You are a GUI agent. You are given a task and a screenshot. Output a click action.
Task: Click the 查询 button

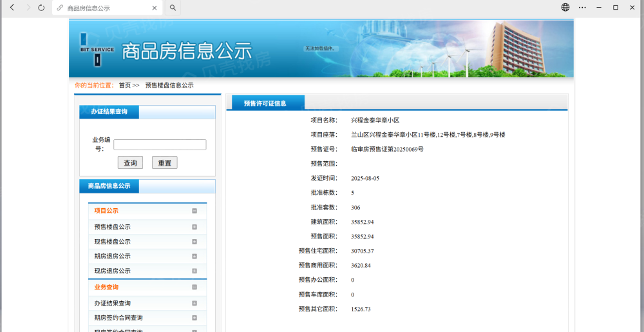pyautogui.click(x=130, y=162)
